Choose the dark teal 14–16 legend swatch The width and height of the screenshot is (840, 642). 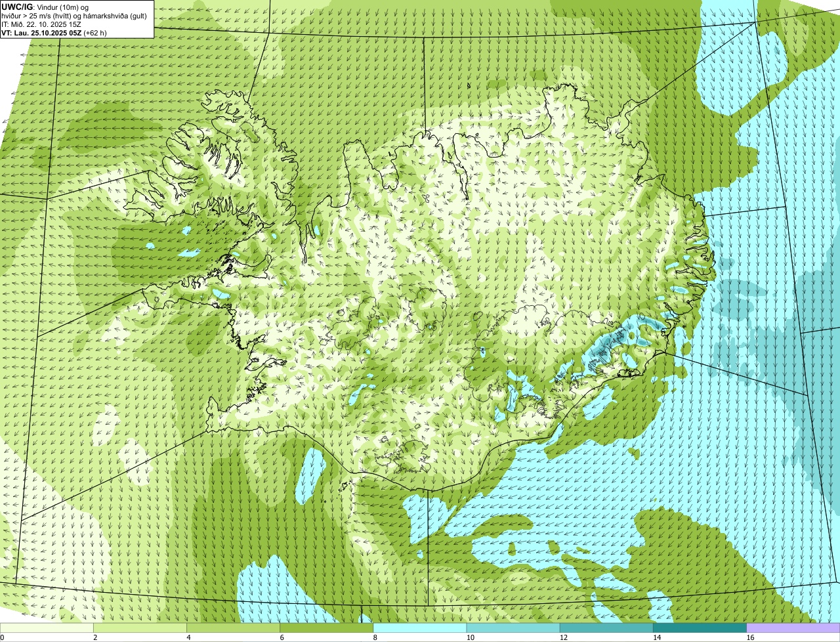pos(700,628)
